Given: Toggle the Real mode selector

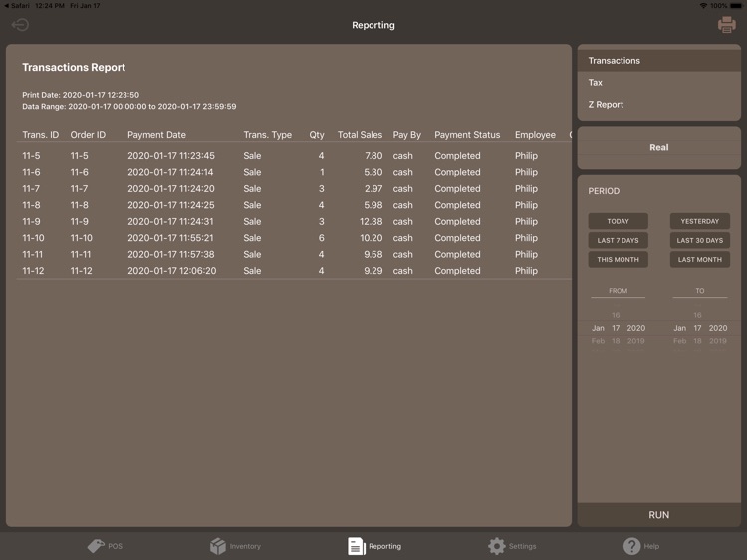Looking at the screenshot, I should (659, 147).
